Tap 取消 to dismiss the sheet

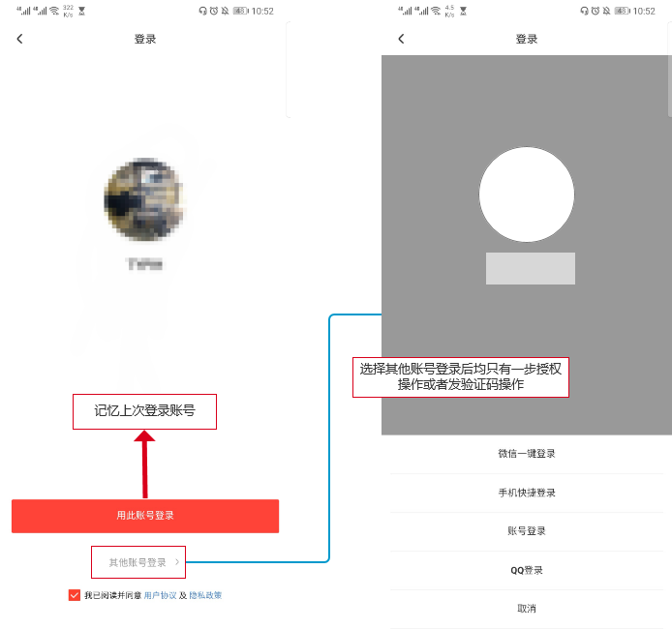click(527, 609)
